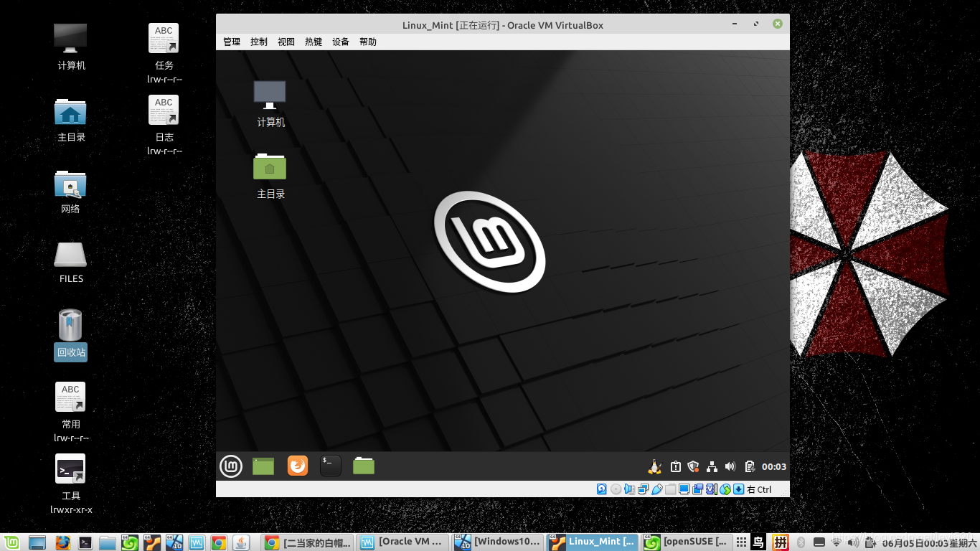Open the host Mint start menu
This screenshot has height=551, width=980.
click(11, 542)
